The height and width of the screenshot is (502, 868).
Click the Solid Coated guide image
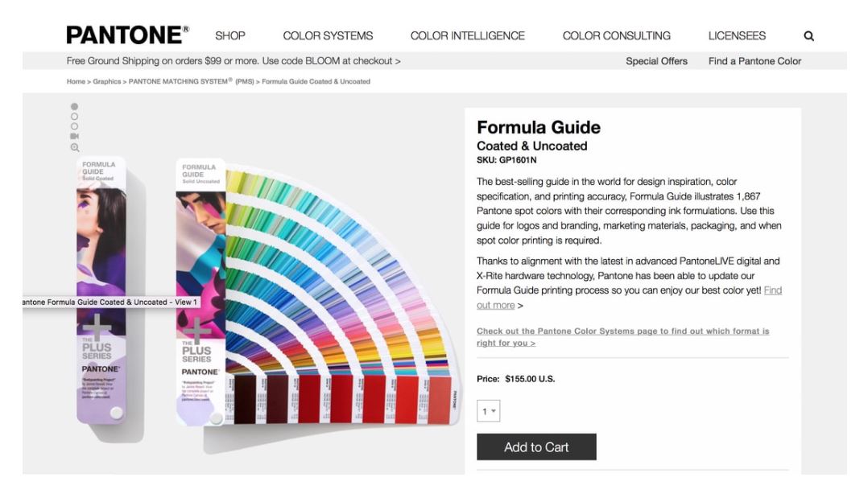tap(101, 290)
